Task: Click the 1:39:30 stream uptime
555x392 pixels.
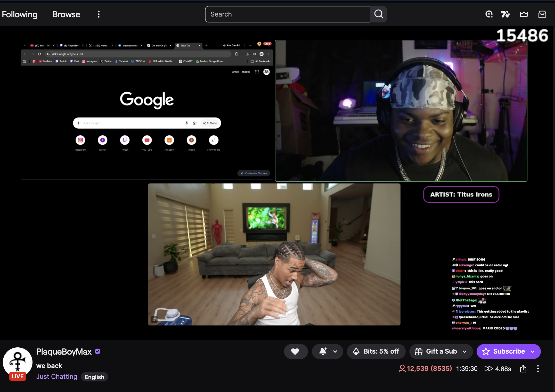Action: [x=467, y=369]
